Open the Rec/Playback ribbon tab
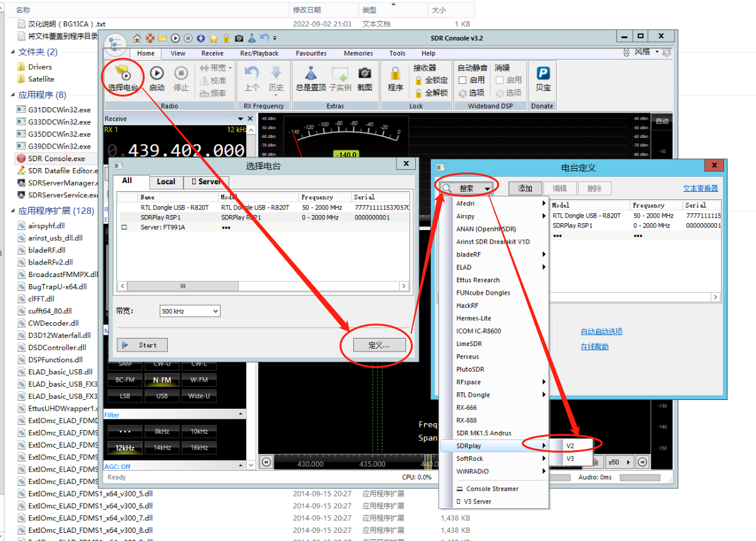This screenshot has height=541, width=756. (260, 53)
